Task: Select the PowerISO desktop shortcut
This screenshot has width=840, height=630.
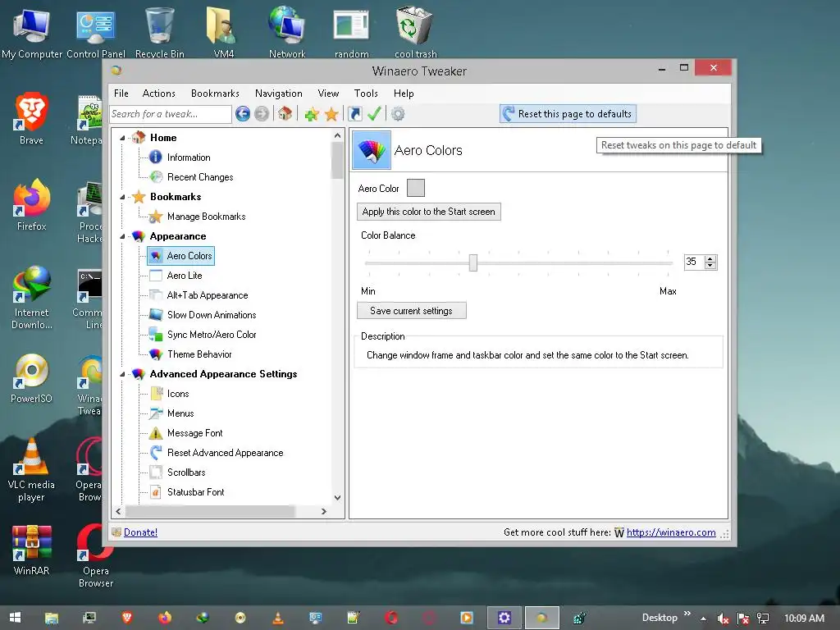Action: [x=32, y=379]
